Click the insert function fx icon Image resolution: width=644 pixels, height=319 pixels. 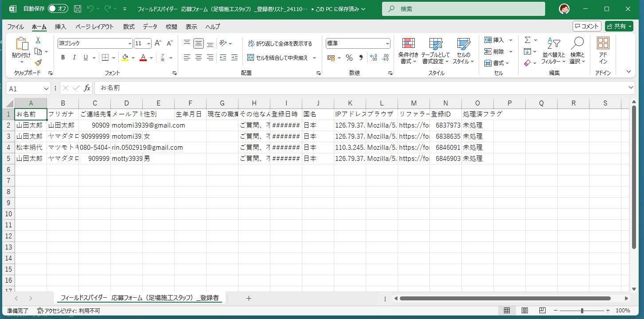[87, 88]
